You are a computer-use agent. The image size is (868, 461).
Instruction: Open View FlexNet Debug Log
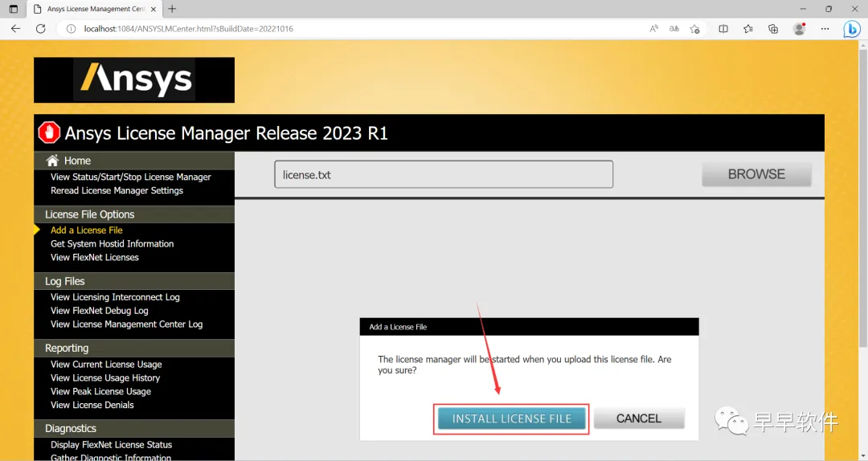pos(99,311)
